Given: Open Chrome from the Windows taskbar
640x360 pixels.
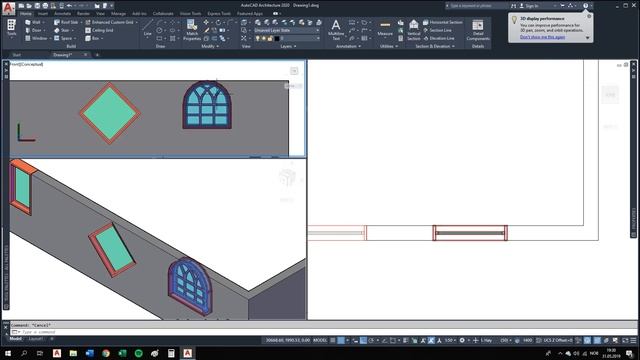Looking at the screenshot, I should tap(106, 353).
